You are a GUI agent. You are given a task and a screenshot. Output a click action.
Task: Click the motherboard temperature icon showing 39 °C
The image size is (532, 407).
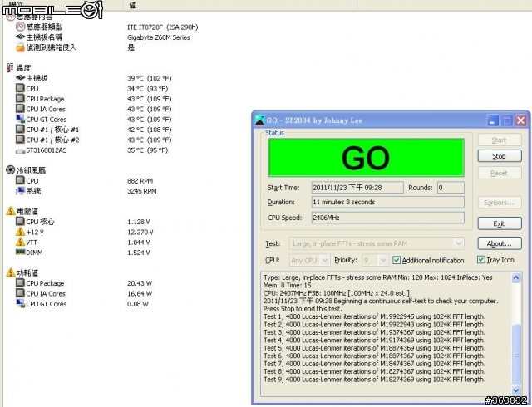20,78
